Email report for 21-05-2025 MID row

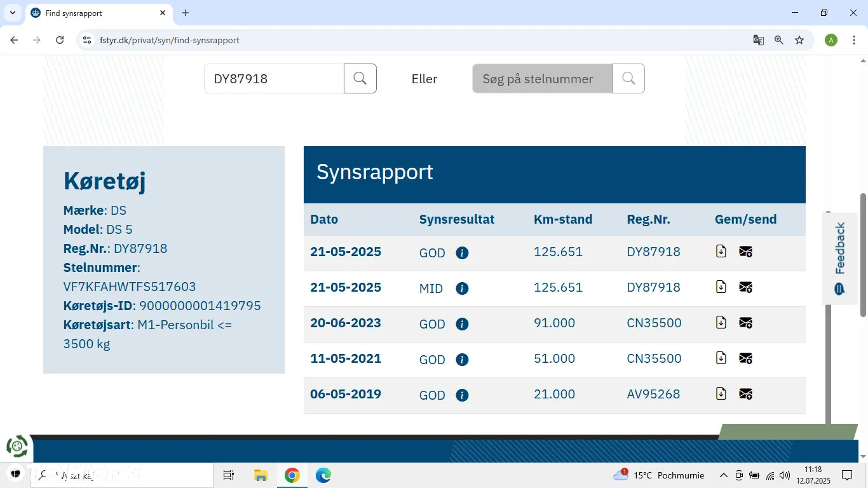pos(746,287)
